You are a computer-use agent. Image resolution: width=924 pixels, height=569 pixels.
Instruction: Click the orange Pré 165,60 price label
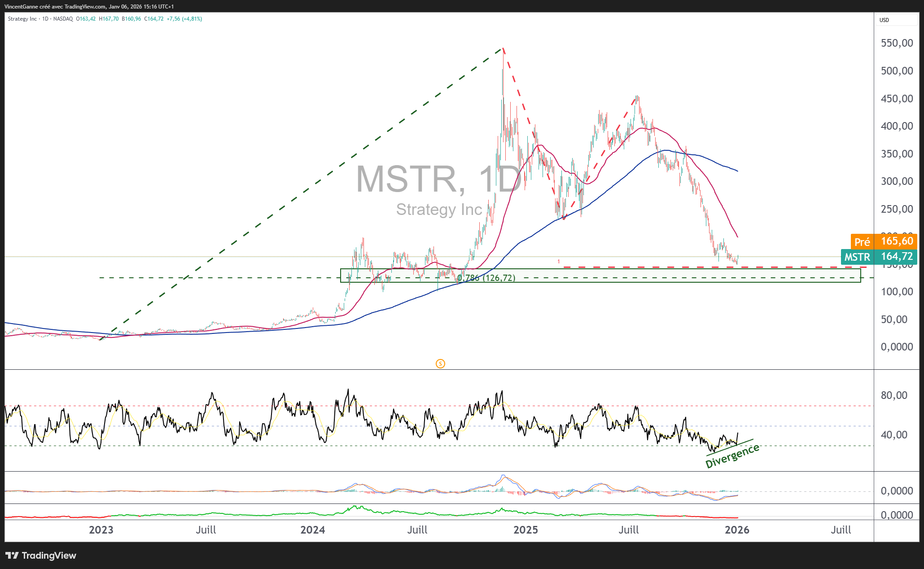click(883, 241)
